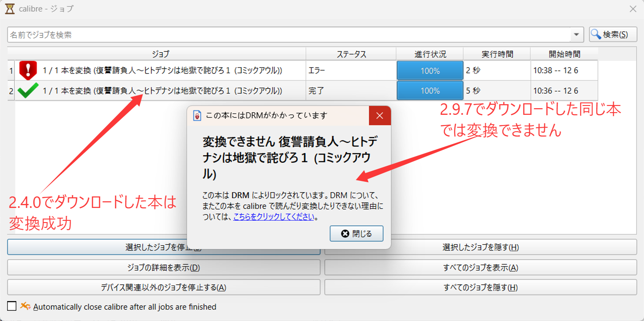Click the 検索(S) button
Image resolution: width=644 pixels, height=321 pixels.
pyautogui.click(x=613, y=35)
